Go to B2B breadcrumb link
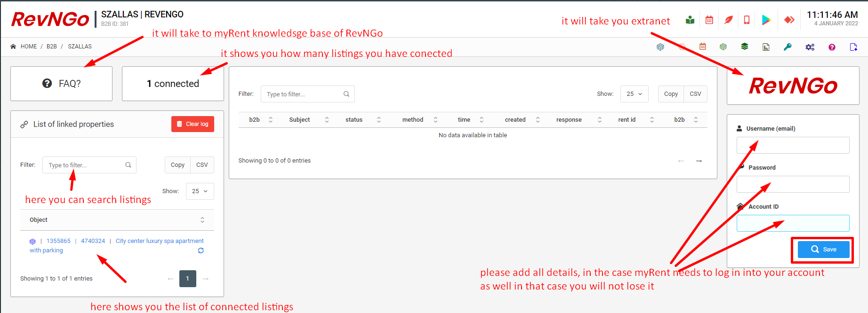This screenshot has width=868, height=313. pos(52,47)
